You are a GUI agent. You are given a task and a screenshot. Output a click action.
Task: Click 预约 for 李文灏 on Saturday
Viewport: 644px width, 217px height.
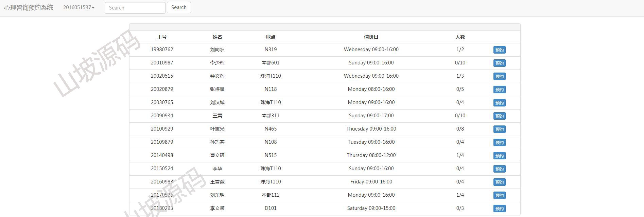pyautogui.click(x=499, y=209)
